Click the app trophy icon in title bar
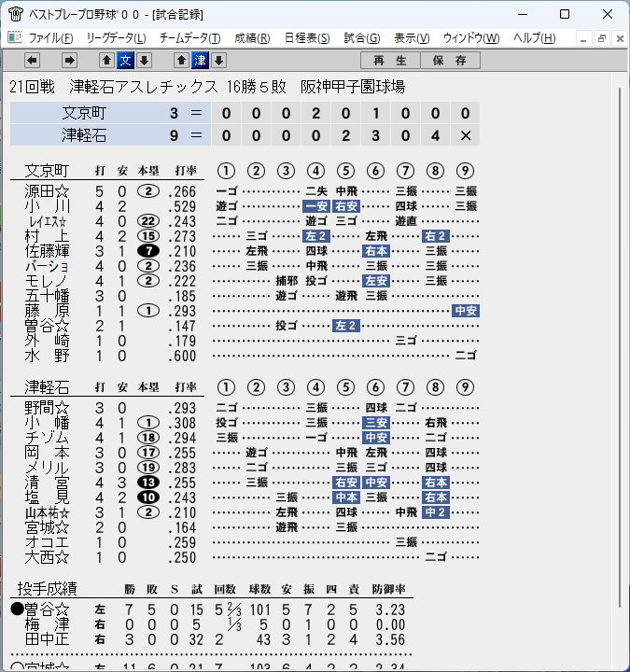630x672 pixels. tap(16, 14)
